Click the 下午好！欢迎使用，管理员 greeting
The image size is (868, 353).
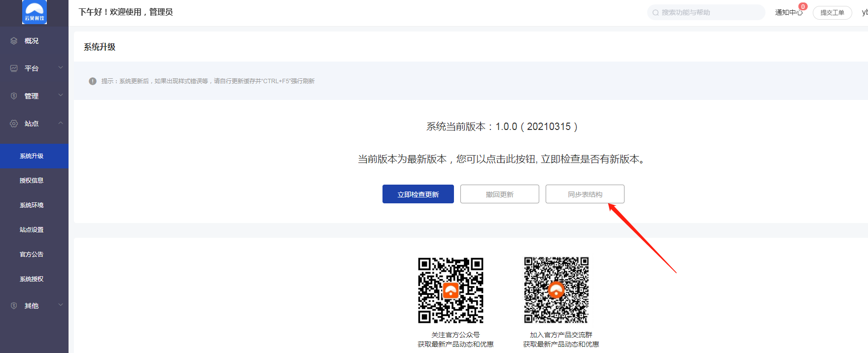[x=126, y=12]
